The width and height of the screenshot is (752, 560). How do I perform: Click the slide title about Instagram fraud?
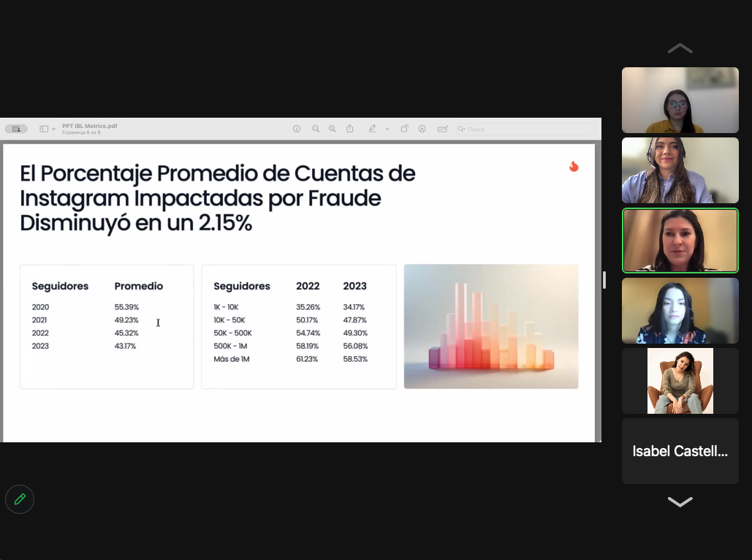pos(217,198)
